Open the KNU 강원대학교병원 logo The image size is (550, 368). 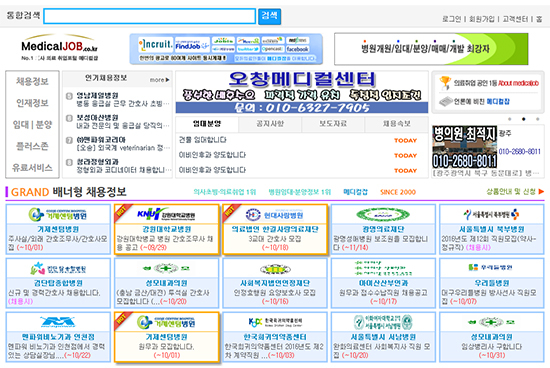[x=167, y=214]
